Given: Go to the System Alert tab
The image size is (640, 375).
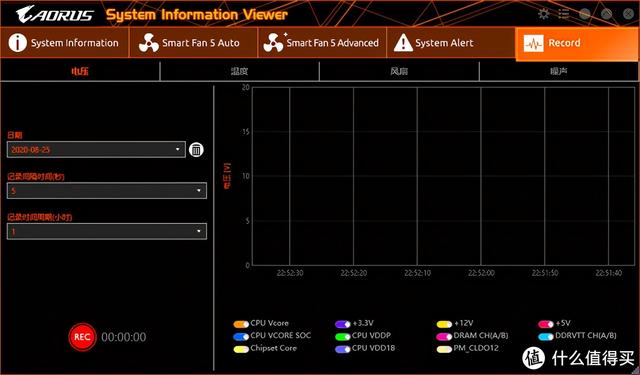Looking at the screenshot, I should point(451,43).
